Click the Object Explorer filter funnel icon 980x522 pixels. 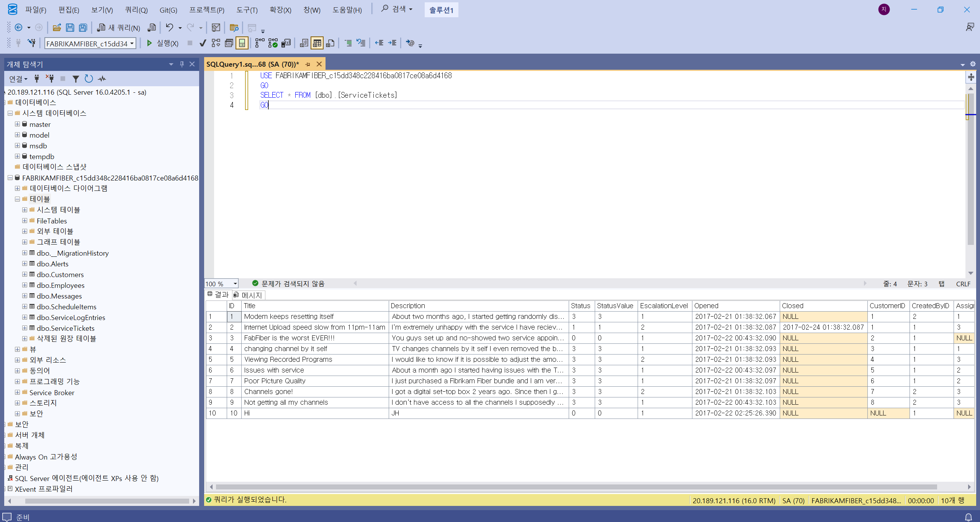pos(76,79)
